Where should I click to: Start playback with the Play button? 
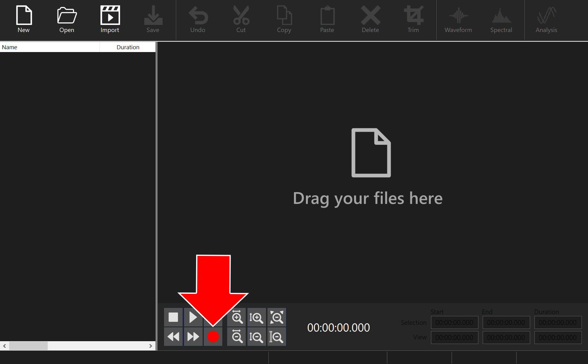tap(193, 317)
